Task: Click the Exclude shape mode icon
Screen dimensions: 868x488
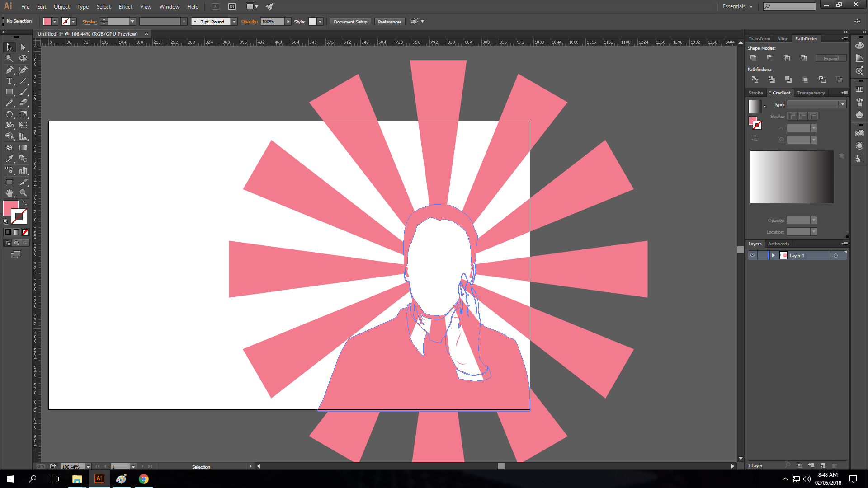Action: pos(803,58)
